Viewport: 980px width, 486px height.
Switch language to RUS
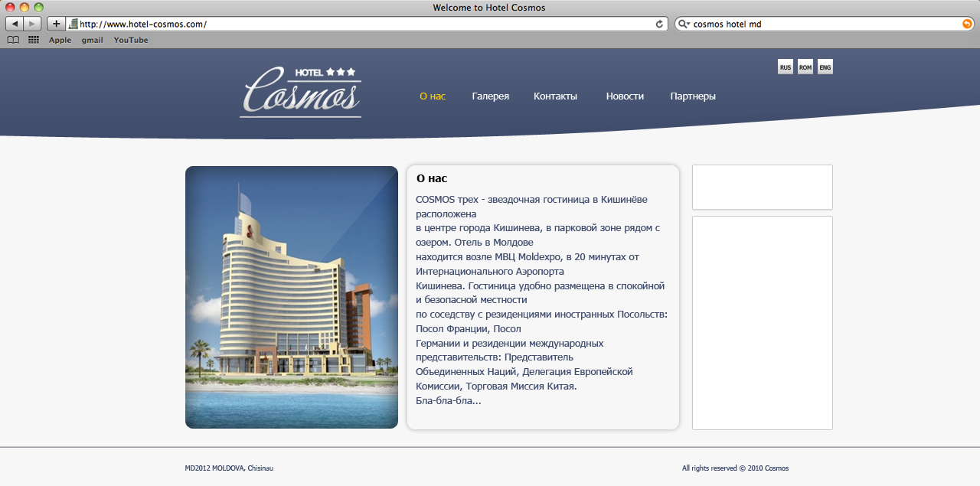coord(786,67)
